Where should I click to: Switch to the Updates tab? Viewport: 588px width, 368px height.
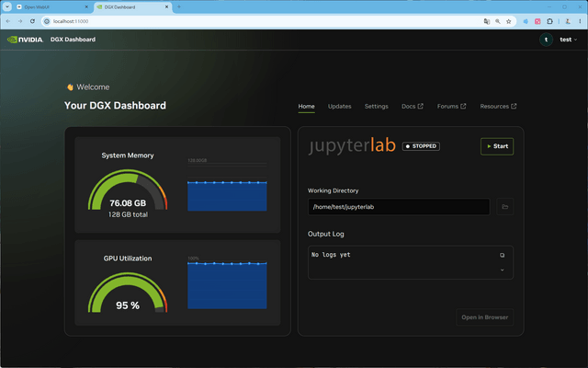339,107
